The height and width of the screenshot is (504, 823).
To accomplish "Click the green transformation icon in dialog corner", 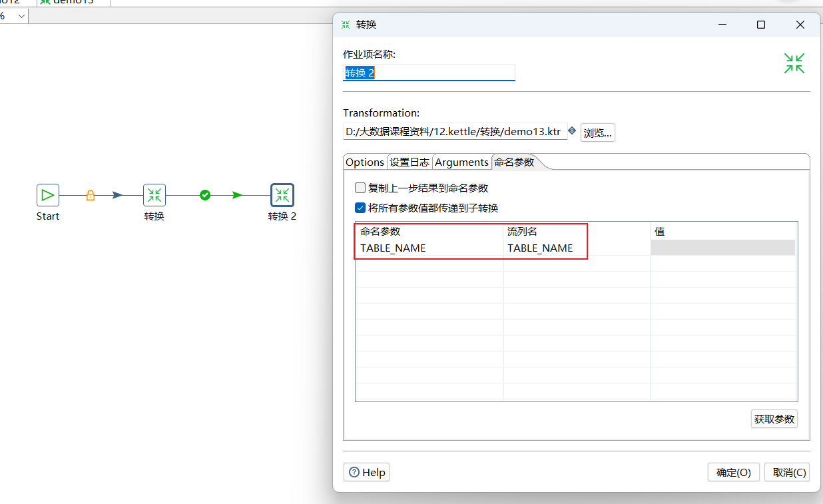I will tap(794, 63).
